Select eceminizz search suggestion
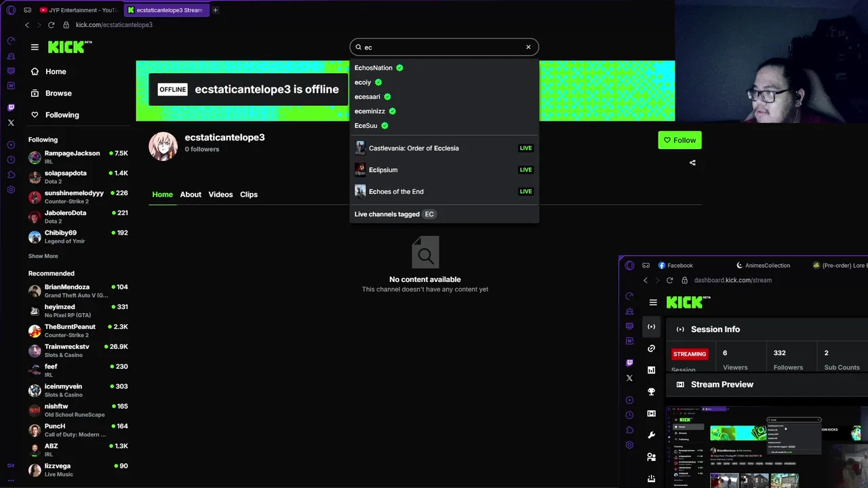This screenshot has height=488, width=868. click(x=444, y=111)
